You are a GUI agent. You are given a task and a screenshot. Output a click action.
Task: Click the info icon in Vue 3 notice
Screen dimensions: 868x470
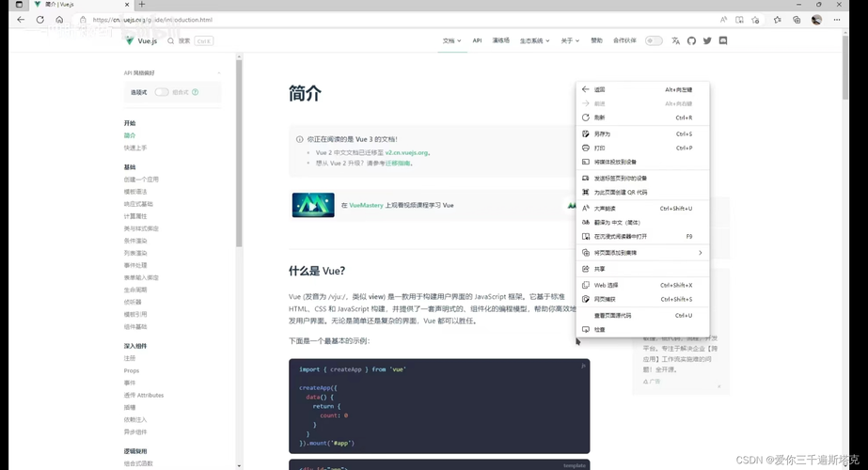pos(299,139)
